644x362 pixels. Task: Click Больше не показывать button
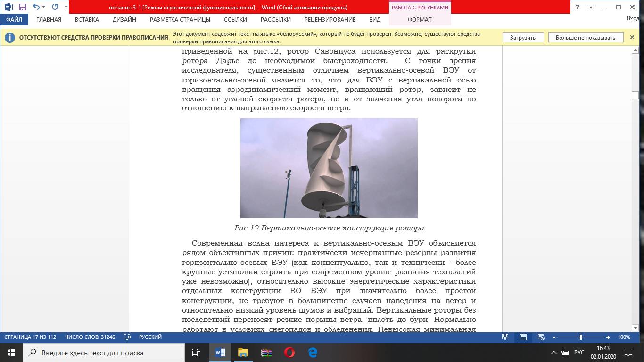[x=585, y=38]
